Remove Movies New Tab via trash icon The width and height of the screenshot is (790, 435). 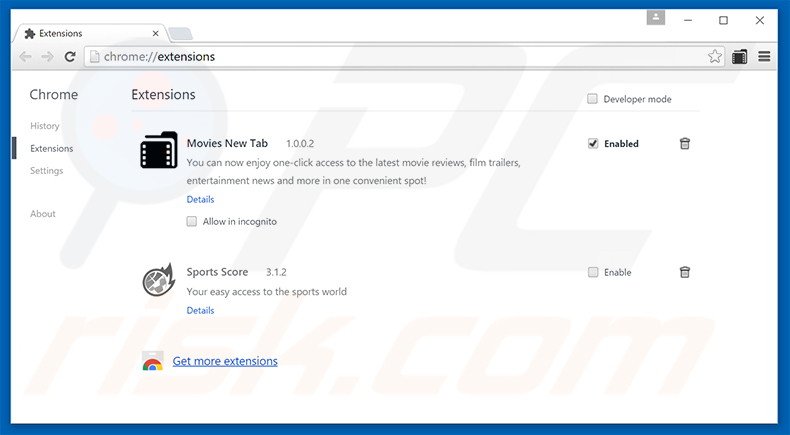tap(685, 144)
